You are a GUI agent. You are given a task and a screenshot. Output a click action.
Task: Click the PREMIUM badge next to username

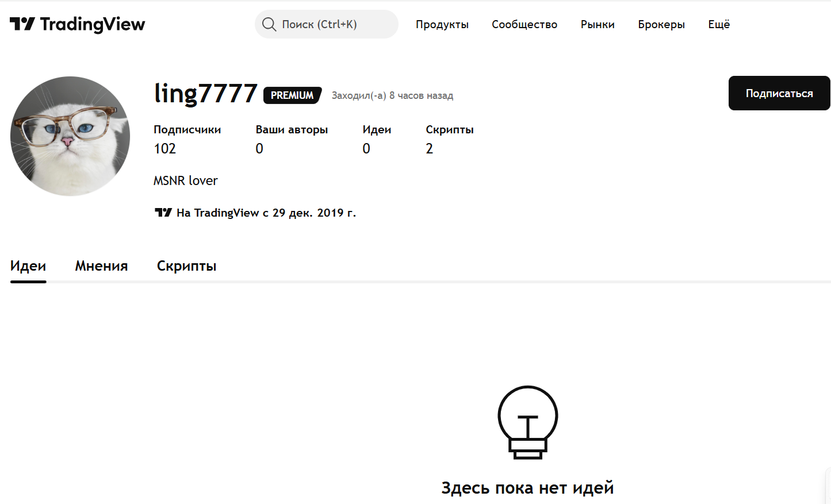pyautogui.click(x=292, y=95)
